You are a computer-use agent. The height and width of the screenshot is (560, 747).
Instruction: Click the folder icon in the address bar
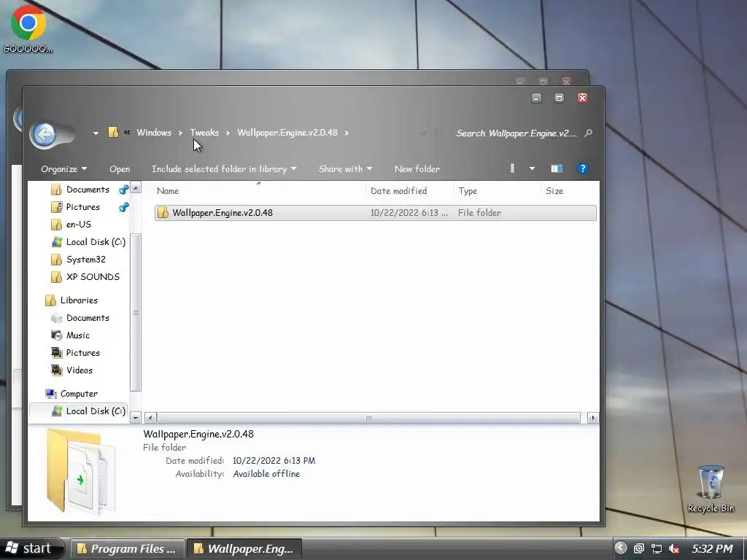(x=113, y=133)
